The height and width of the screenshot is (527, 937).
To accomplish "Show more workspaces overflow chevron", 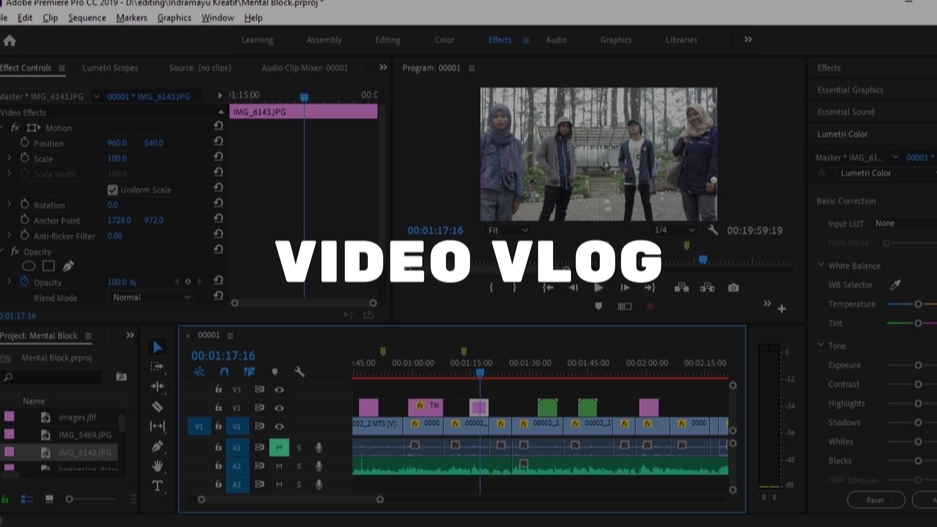I will (x=748, y=39).
